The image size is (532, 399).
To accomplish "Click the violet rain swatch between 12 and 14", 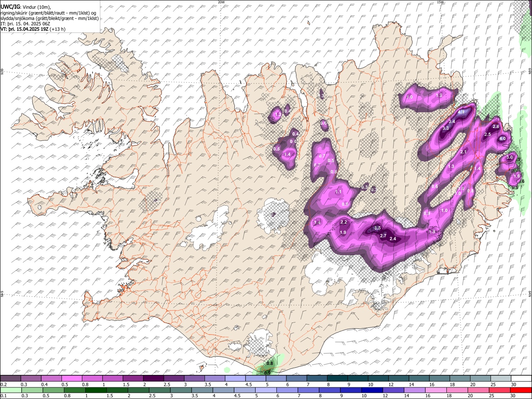I will 393,390.
